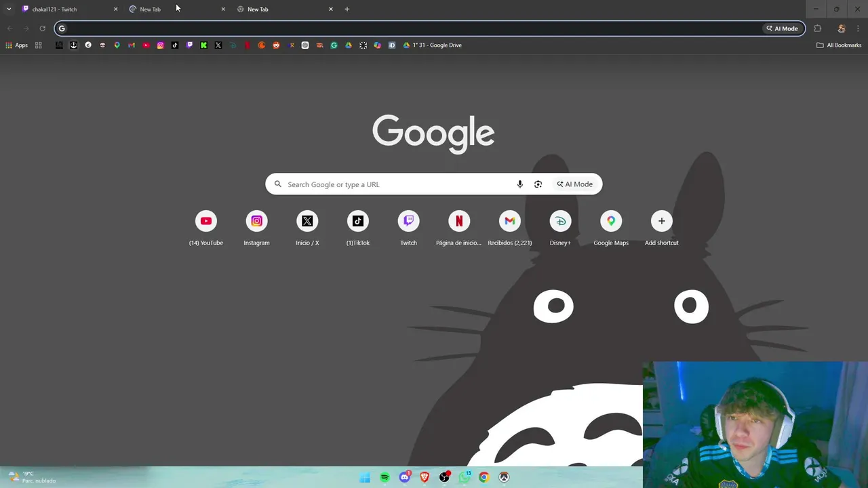Viewport: 868px width, 488px height.
Task: Open the TikTok bookmark in bookmarks bar
Action: (175, 45)
